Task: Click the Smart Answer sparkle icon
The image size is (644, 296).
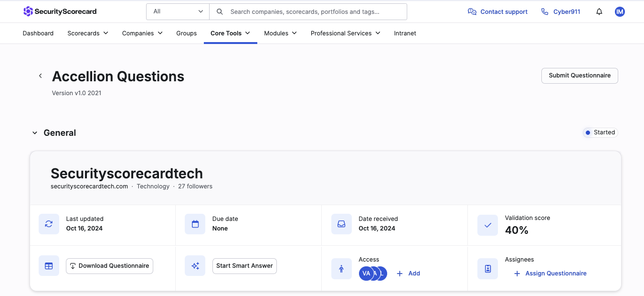Action: [x=195, y=266]
